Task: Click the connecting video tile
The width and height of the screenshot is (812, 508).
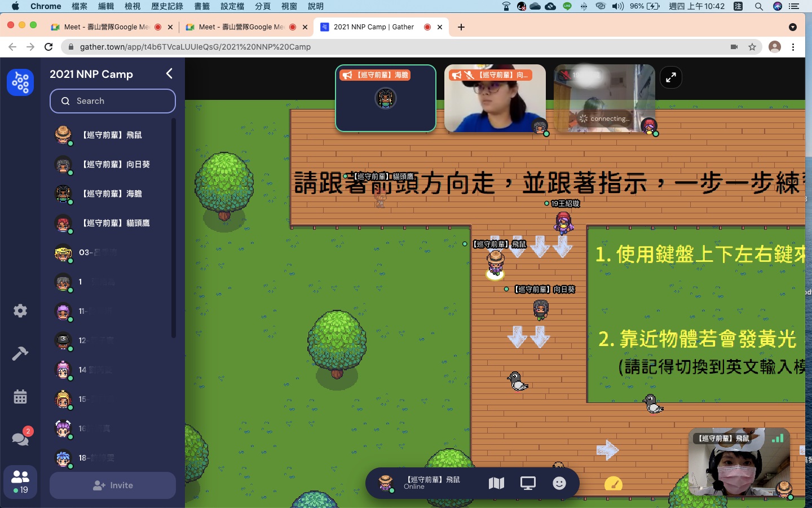Action: coord(604,99)
